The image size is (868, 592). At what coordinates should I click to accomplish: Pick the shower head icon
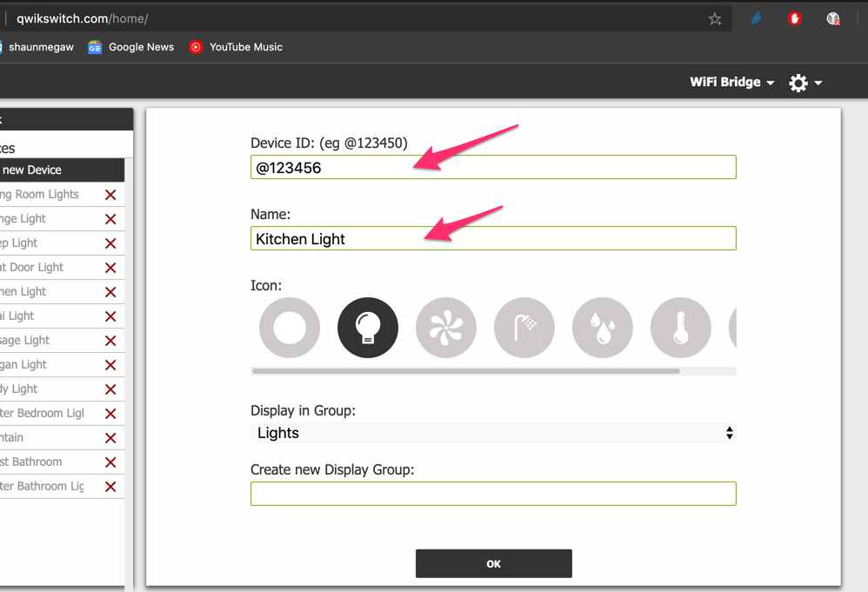click(x=524, y=328)
